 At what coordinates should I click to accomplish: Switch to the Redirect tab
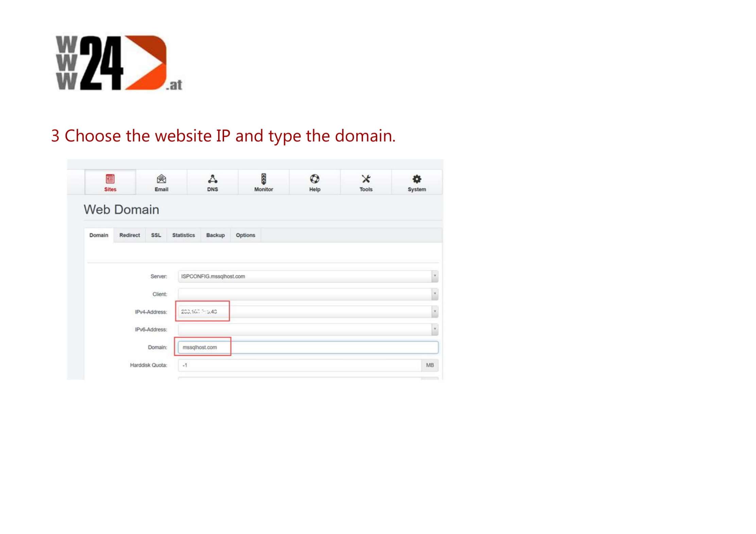pyautogui.click(x=130, y=235)
